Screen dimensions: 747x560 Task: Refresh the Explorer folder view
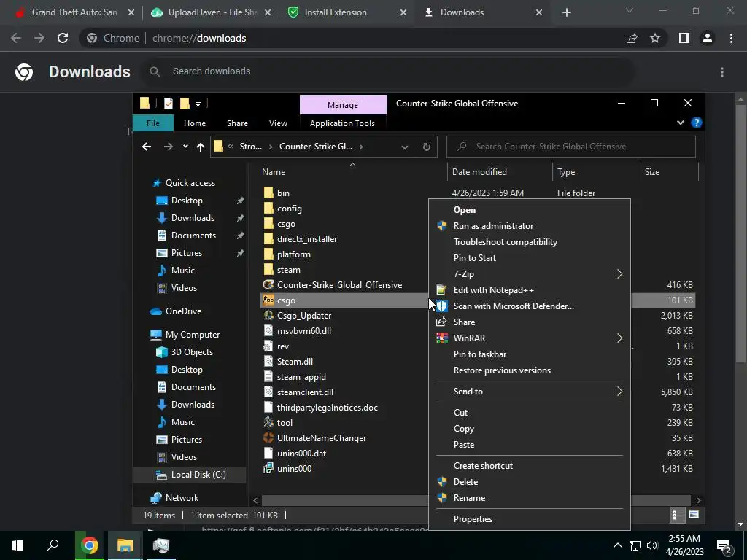[x=426, y=147]
